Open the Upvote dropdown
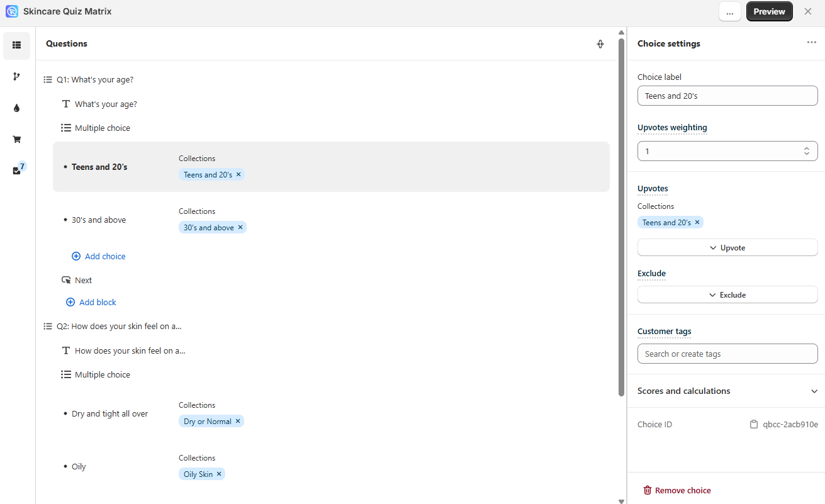The height and width of the screenshot is (504, 825). pos(727,247)
